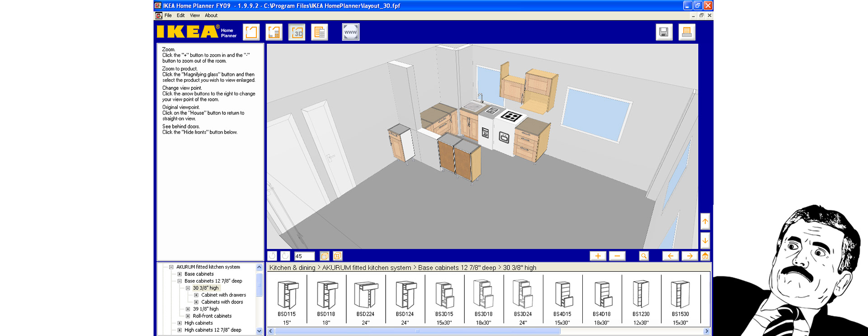868x336 pixels.
Task: Switch to the furnish floor plan view
Action: pyautogui.click(x=274, y=32)
